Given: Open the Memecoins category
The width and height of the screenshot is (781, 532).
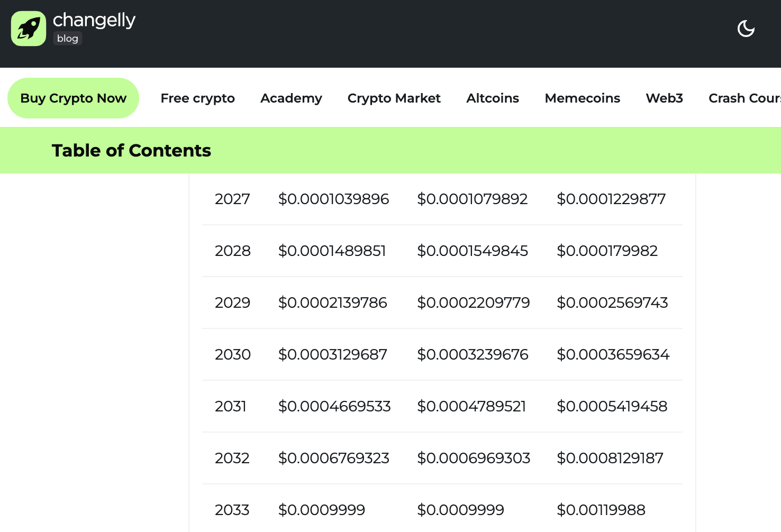Looking at the screenshot, I should [582, 98].
